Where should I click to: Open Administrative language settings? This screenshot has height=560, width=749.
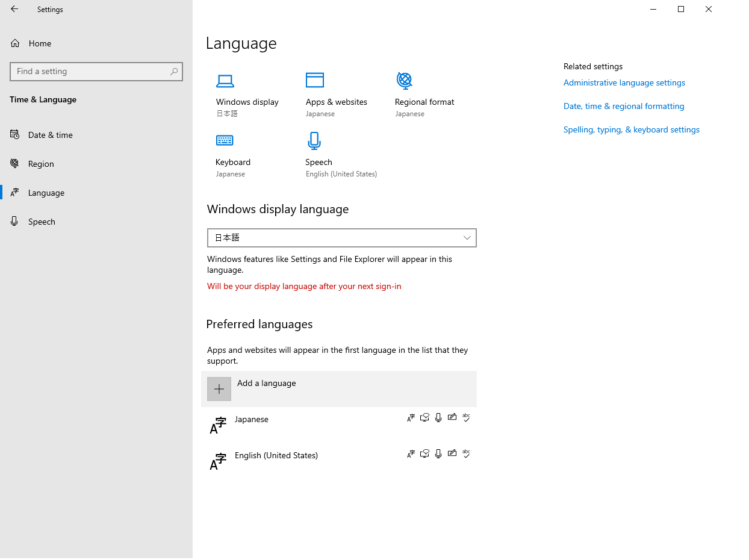tap(624, 82)
